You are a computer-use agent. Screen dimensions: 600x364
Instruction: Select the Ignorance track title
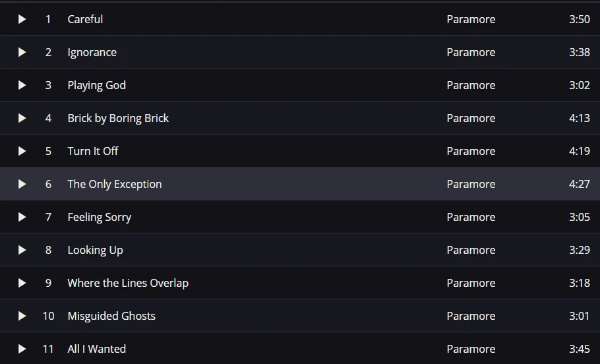coord(92,53)
